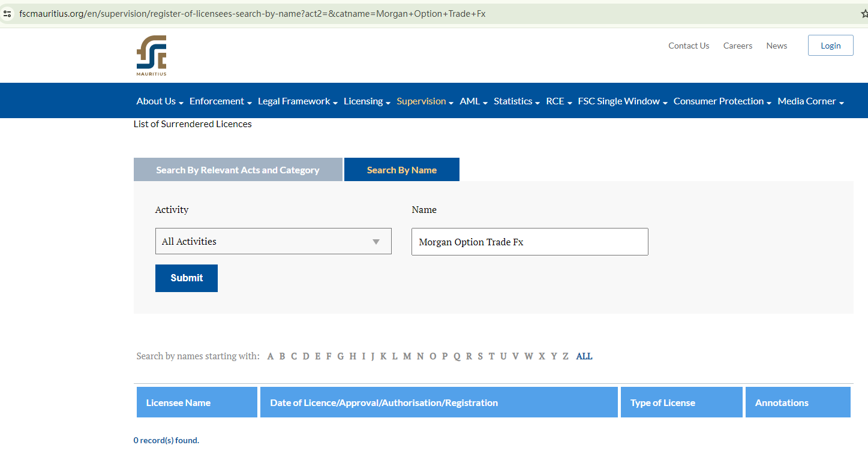The image size is (868, 469).
Task: Open the Media Corner menu
Action: [x=810, y=101]
